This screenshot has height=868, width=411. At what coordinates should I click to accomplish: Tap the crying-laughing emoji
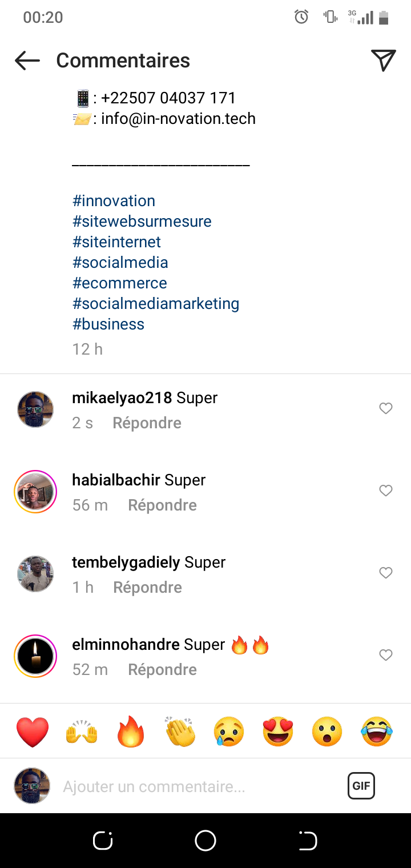pos(377,732)
